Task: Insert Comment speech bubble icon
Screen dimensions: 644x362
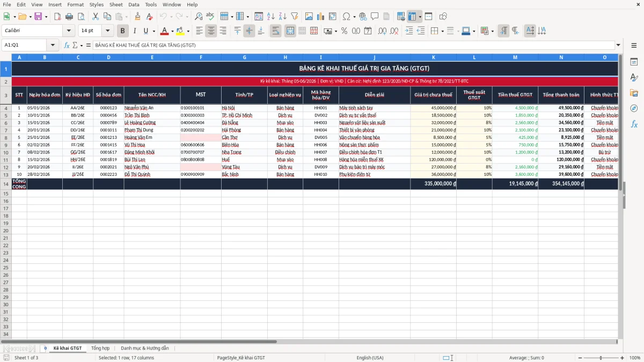Action: [x=375, y=17]
